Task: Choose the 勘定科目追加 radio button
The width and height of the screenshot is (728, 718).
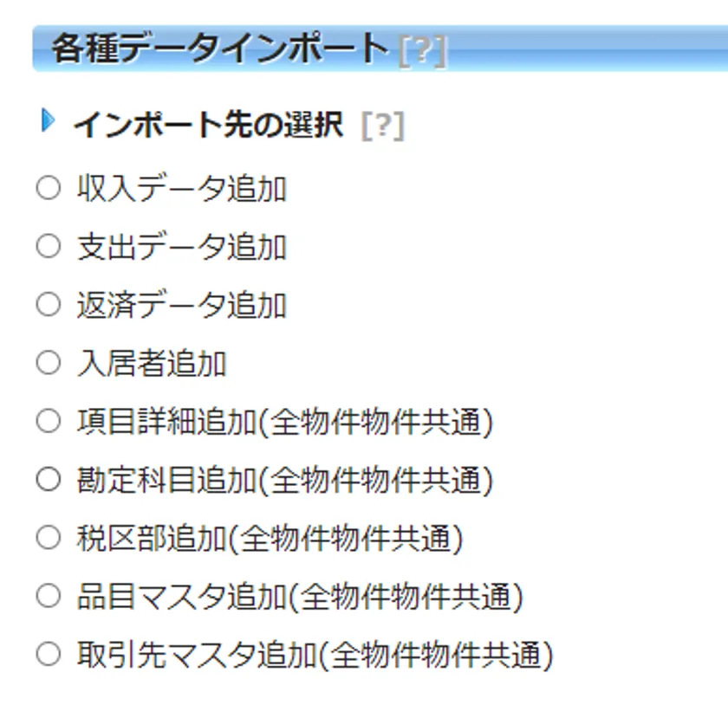Action: (49, 479)
